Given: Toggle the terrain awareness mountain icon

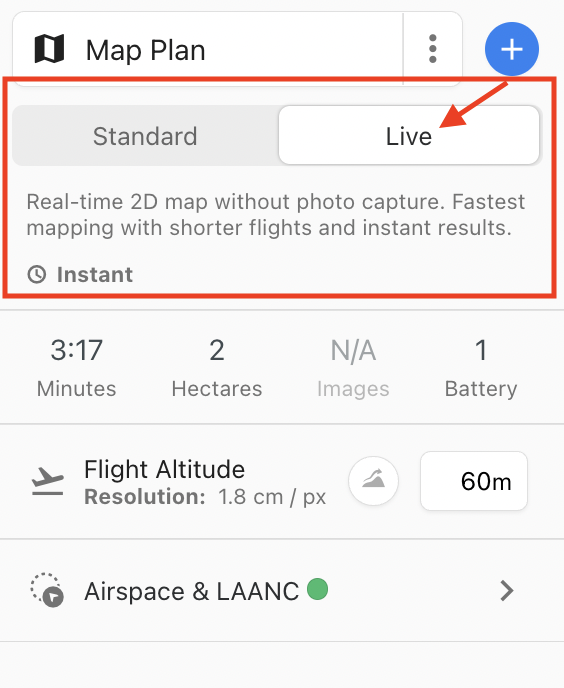Looking at the screenshot, I should (374, 480).
